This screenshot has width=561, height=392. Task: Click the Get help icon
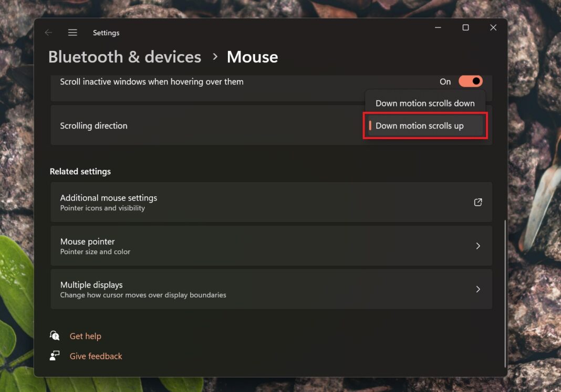55,336
